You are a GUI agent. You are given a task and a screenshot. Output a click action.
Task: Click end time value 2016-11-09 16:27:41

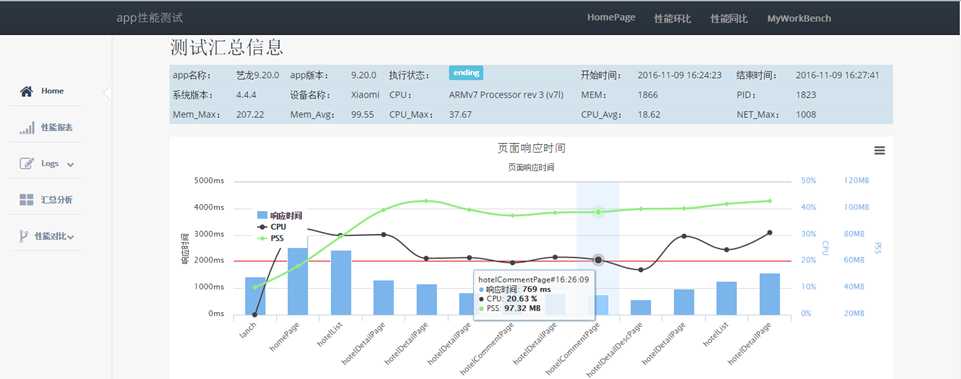(837, 75)
